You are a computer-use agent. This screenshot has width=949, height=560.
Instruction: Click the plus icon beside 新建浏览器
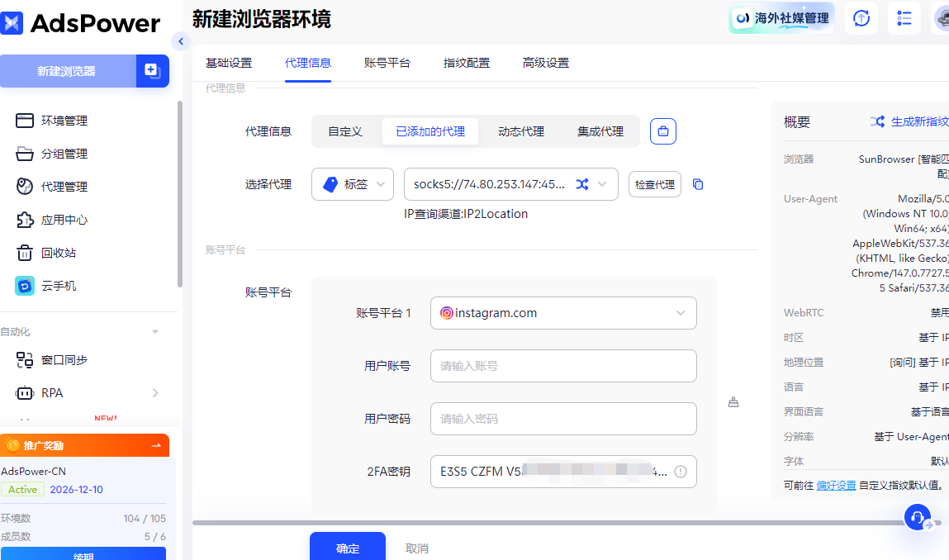(x=152, y=71)
